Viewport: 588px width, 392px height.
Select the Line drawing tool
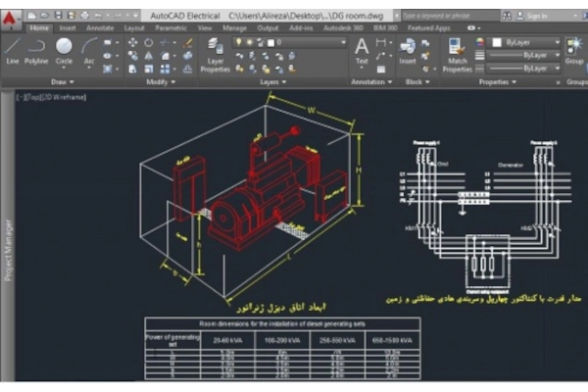coord(13,51)
